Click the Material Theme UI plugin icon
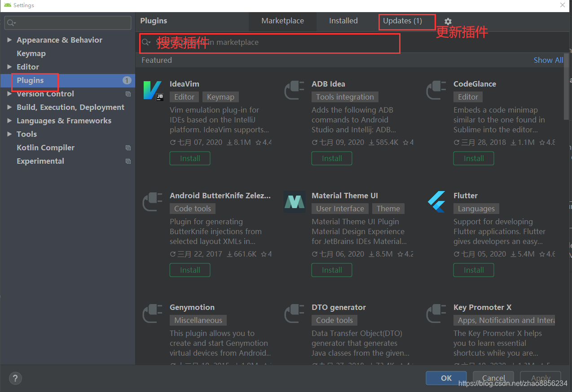Screen dimensions: 572x392 pyautogui.click(x=295, y=202)
